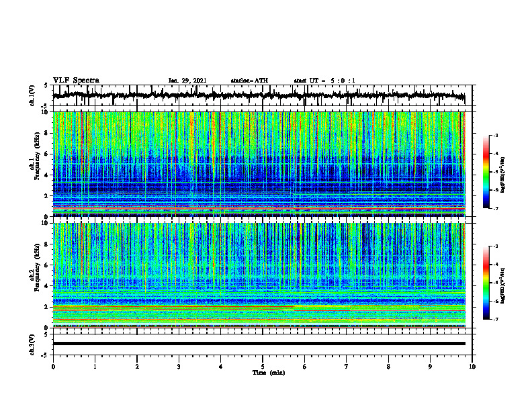Click time axis tick label "7"
Screen dimensions: 532x411
347,367
